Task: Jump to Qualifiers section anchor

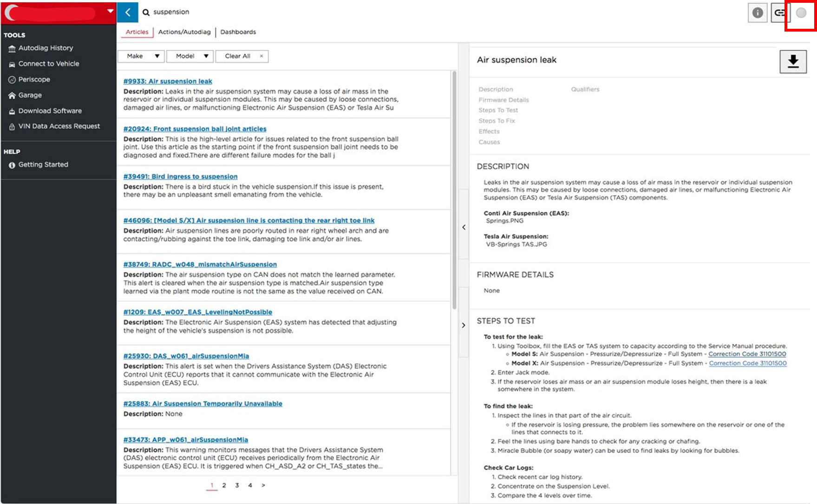Action: click(x=585, y=89)
